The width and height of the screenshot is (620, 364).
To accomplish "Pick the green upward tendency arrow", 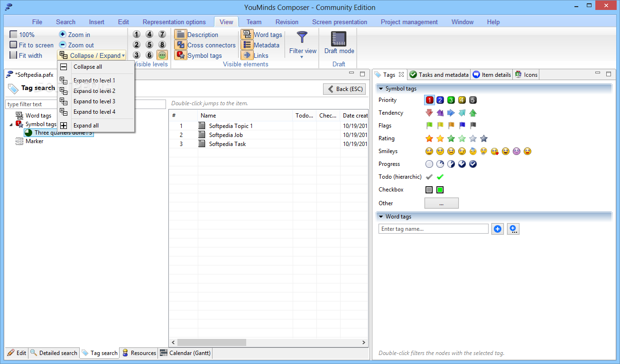I will click(x=473, y=113).
